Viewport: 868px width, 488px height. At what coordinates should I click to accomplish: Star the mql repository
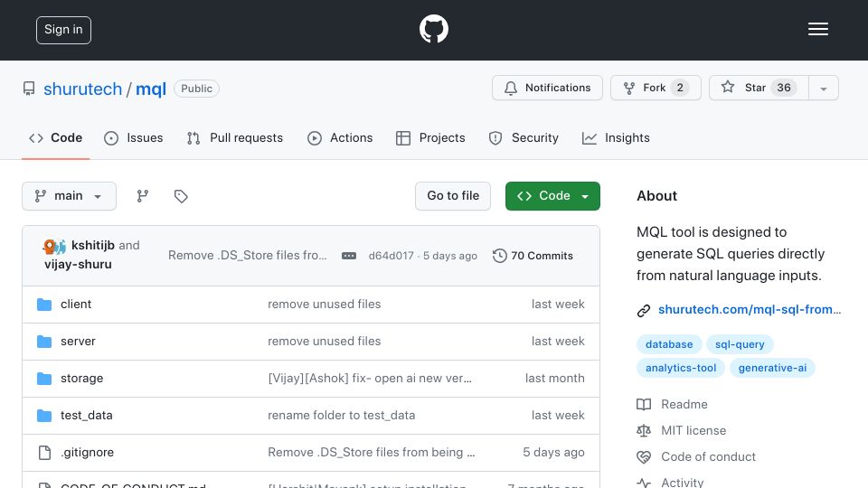[x=759, y=88]
